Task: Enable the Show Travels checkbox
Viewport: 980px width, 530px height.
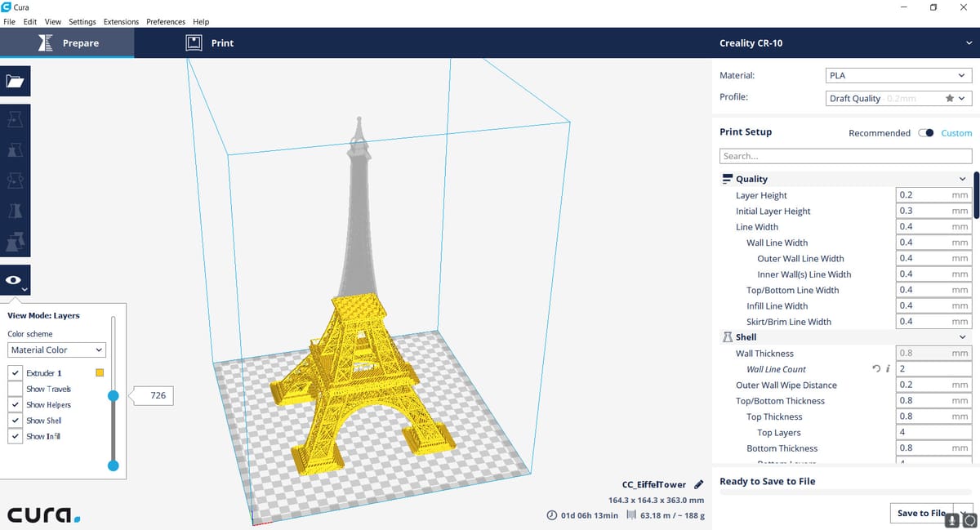Action: (16, 389)
